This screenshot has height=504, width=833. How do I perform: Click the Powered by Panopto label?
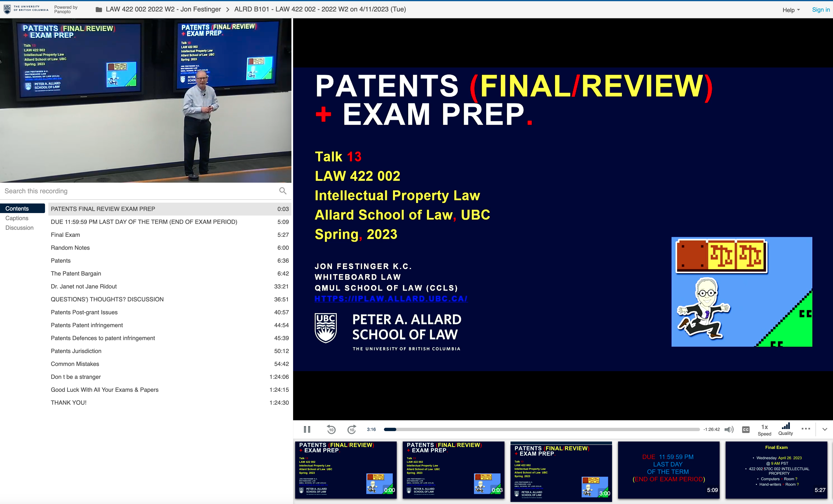click(x=66, y=9)
